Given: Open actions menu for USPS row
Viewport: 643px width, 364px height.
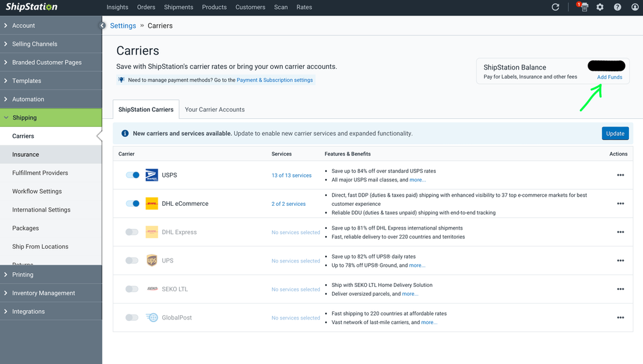Looking at the screenshot, I should coord(620,176).
